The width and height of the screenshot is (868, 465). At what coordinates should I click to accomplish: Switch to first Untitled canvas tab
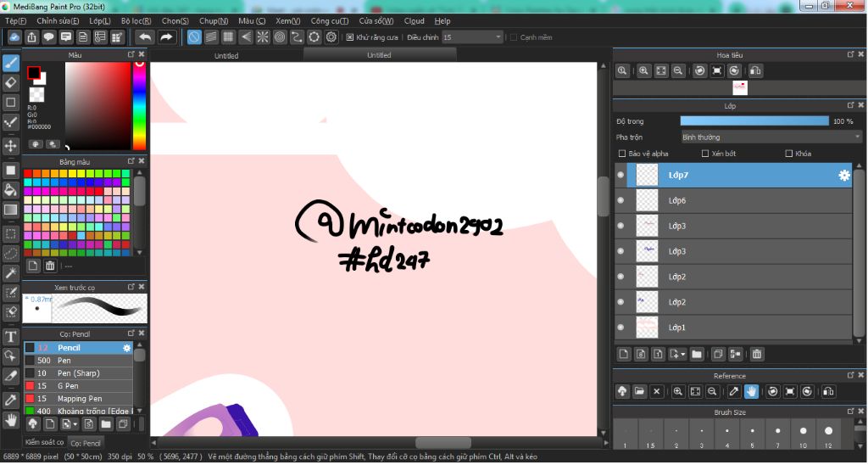(x=226, y=55)
